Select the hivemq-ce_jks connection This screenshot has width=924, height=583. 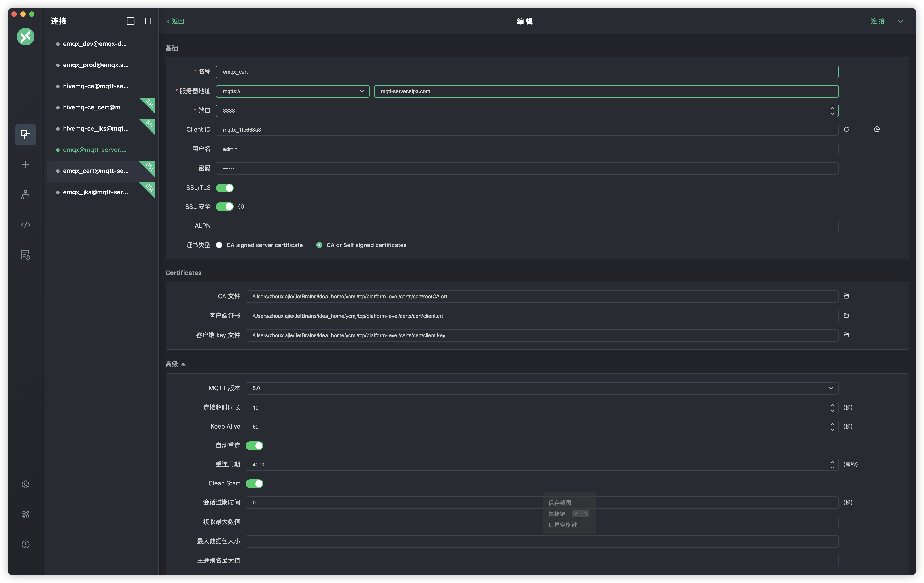[100, 128]
